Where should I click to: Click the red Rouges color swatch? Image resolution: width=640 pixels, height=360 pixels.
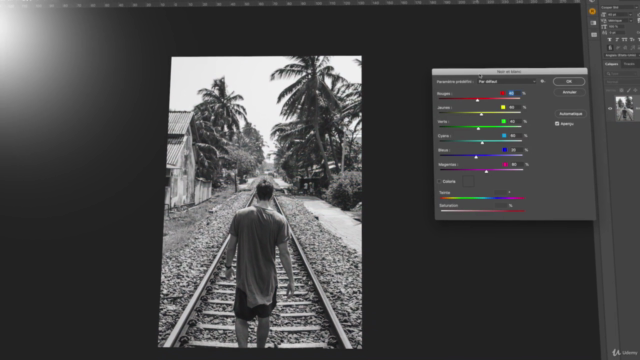tap(502, 93)
